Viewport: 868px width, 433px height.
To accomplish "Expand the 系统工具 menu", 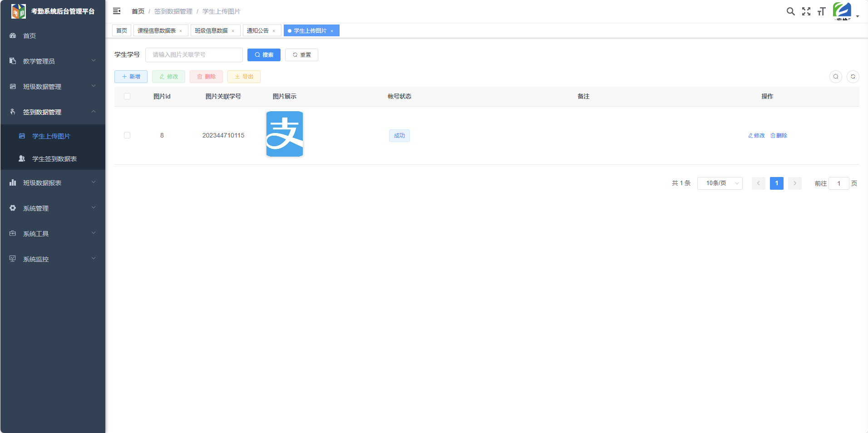I will point(94,233).
